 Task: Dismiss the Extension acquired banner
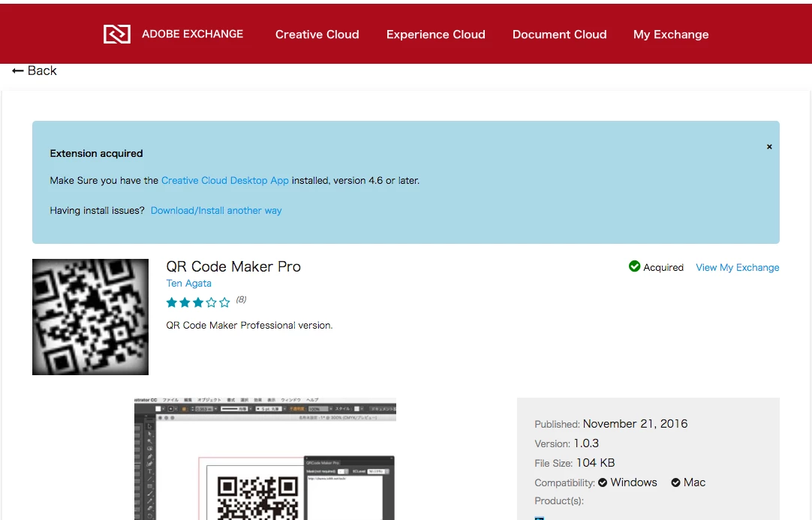pyautogui.click(x=769, y=146)
